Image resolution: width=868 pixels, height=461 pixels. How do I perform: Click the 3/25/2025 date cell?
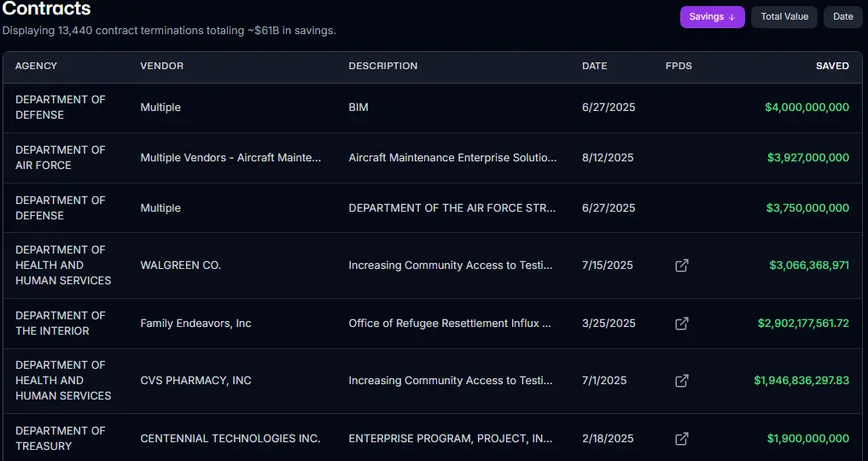[x=609, y=324]
